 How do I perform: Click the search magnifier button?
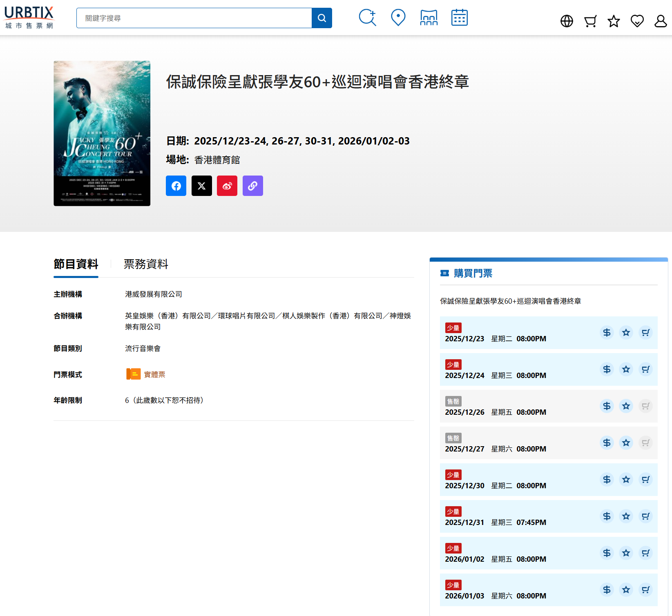tap(321, 18)
